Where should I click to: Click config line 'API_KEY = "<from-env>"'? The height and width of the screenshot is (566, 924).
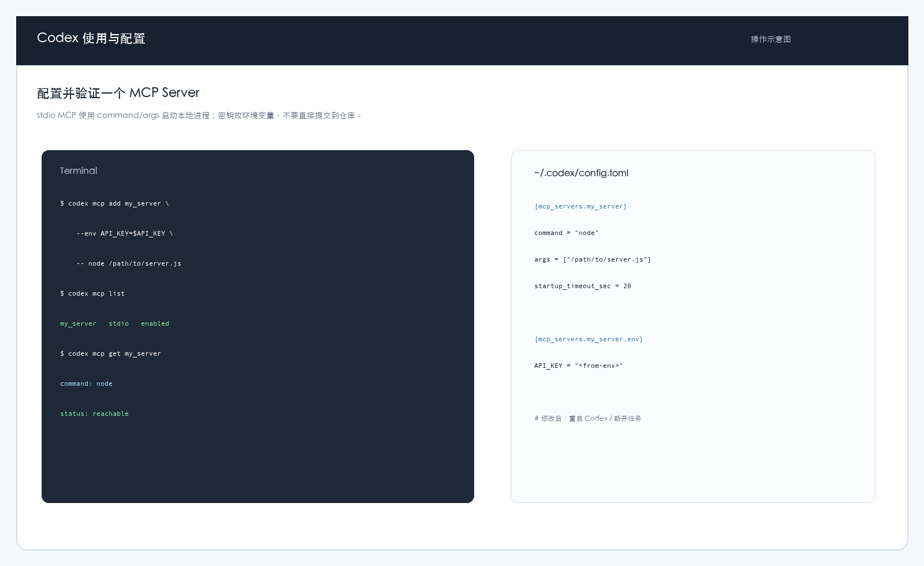(579, 366)
